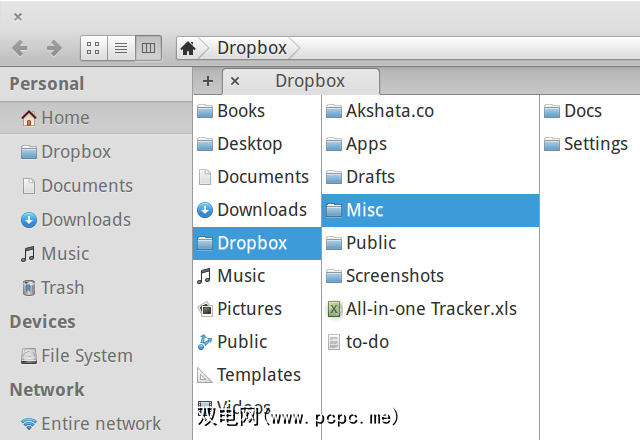Select the Apps folder
Viewport: 640px width, 440px height.
pyautogui.click(x=431, y=144)
